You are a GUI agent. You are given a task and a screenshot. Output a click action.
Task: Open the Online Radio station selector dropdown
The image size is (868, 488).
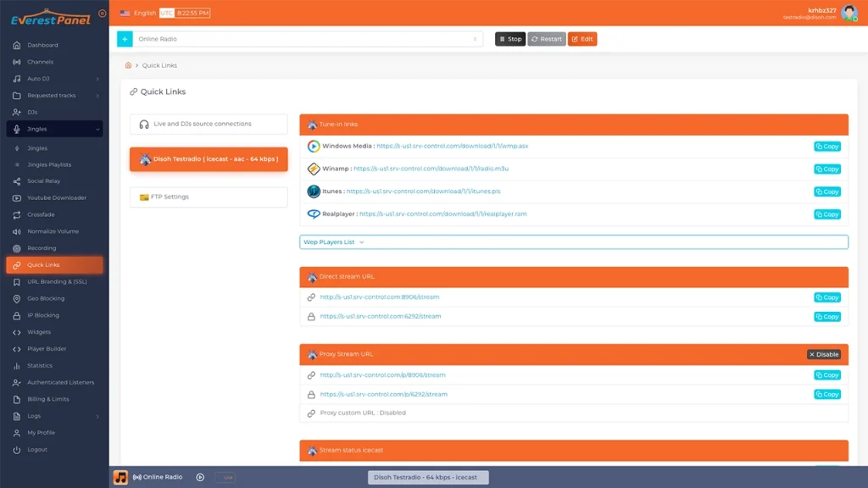click(x=308, y=39)
